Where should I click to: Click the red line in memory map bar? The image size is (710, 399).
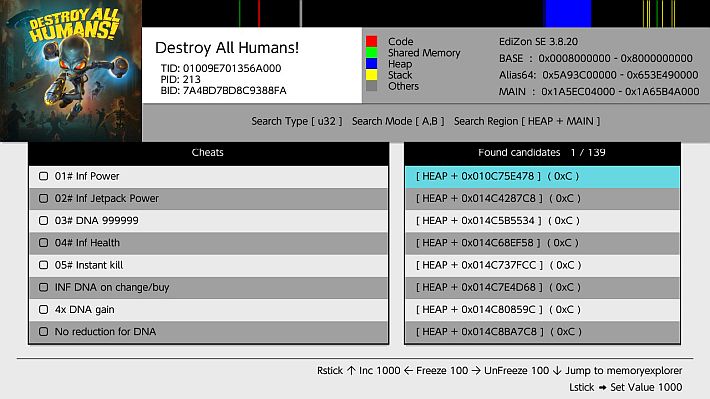[x=259, y=14]
